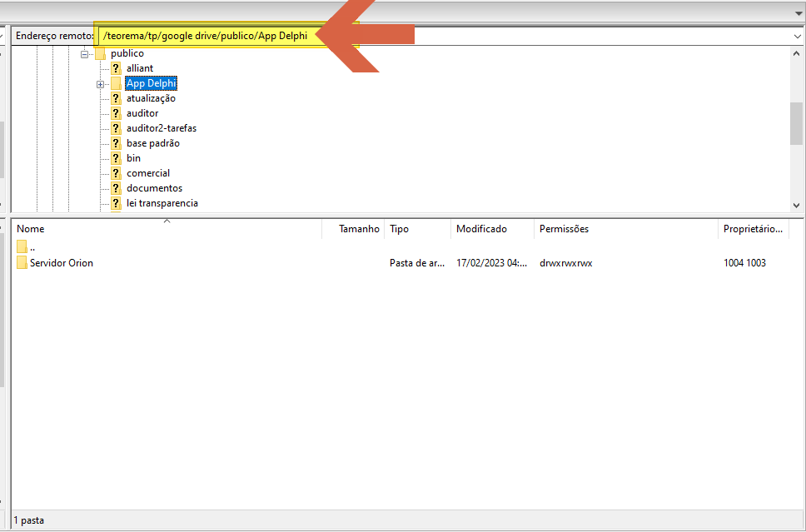Select the documentos folder in tree

click(x=154, y=188)
